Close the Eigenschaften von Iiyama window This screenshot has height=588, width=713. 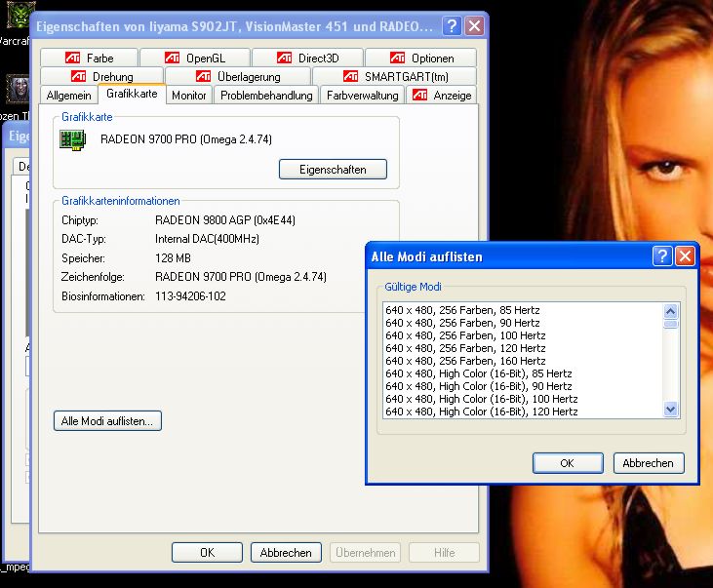pos(474,26)
